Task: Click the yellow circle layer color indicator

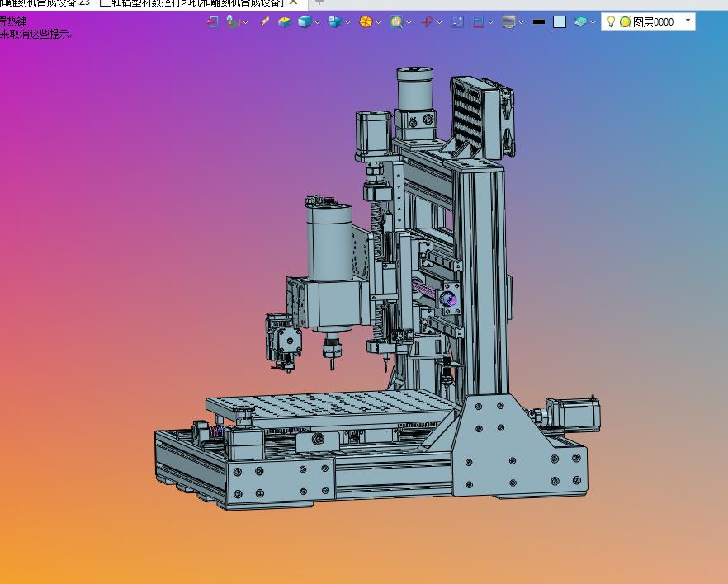Action: tap(626, 21)
